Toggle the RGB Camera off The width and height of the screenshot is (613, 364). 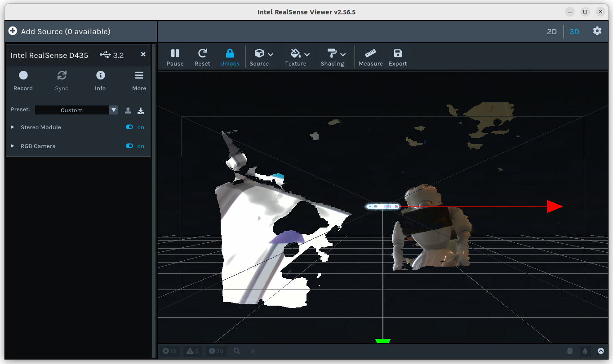130,146
